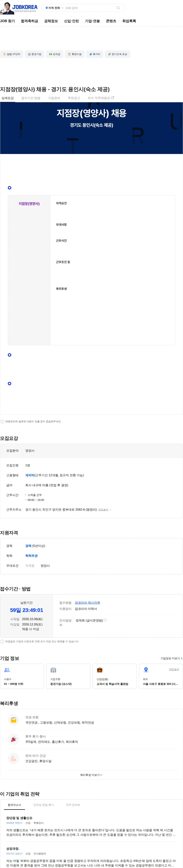Select the 인적성·면접 후기 tab

coord(43,805)
